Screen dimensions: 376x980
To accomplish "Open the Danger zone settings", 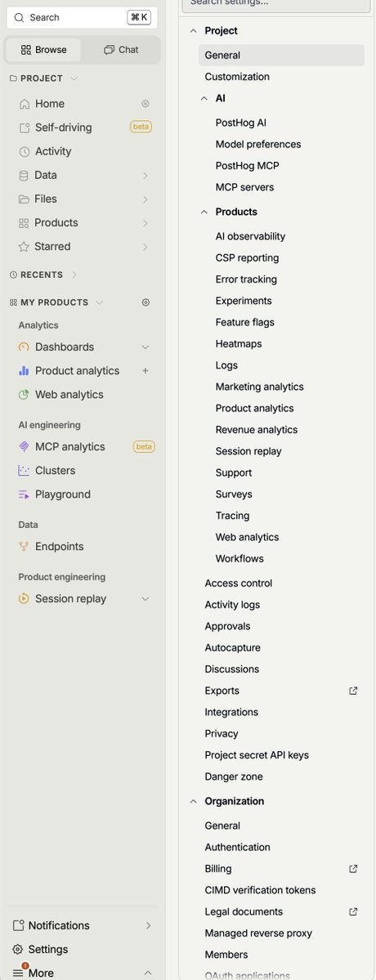I will point(234,776).
